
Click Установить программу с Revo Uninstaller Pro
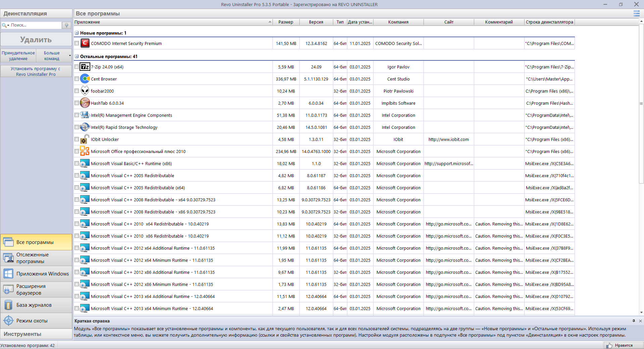[x=36, y=71]
